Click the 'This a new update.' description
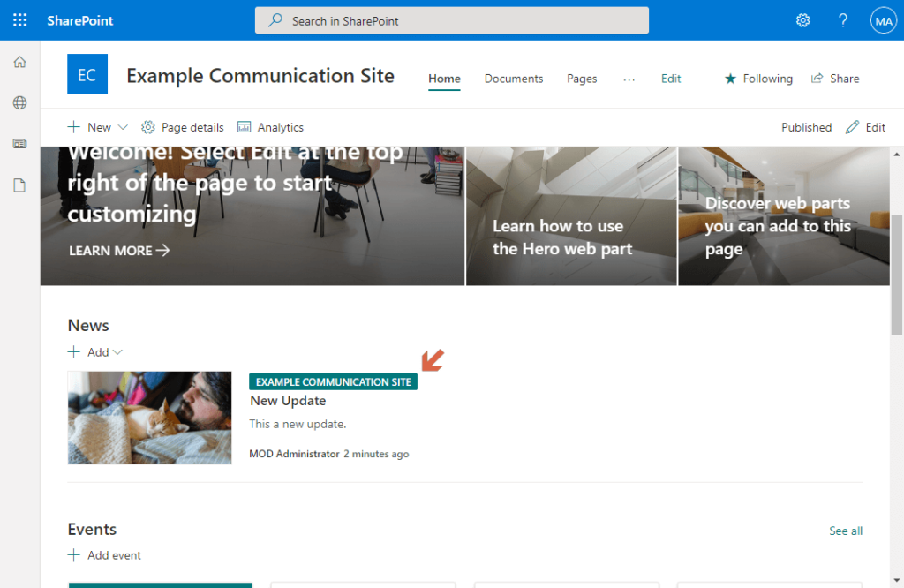This screenshot has height=588, width=904. [298, 424]
